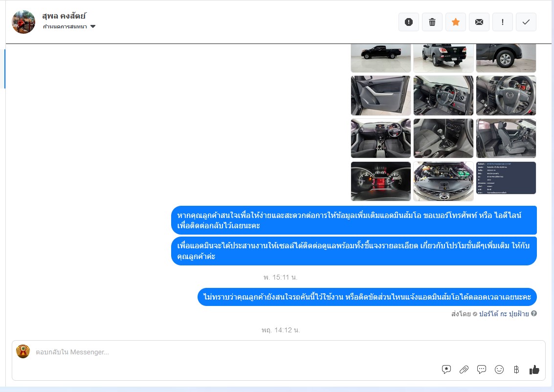The width and height of the screenshot is (554, 392).
Task: Open wheel close-up photo
Action: point(506,58)
